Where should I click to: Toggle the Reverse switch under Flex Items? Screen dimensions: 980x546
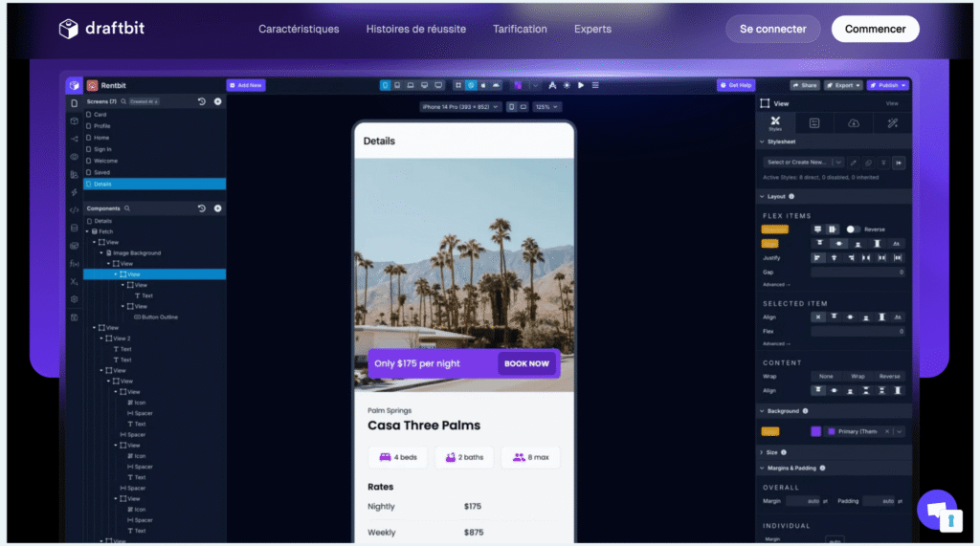[853, 229]
